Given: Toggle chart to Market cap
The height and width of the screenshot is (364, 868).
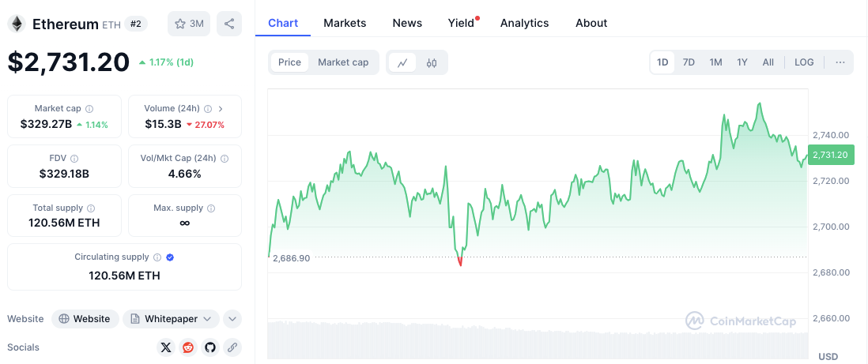Looking at the screenshot, I should tap(343, 62).
